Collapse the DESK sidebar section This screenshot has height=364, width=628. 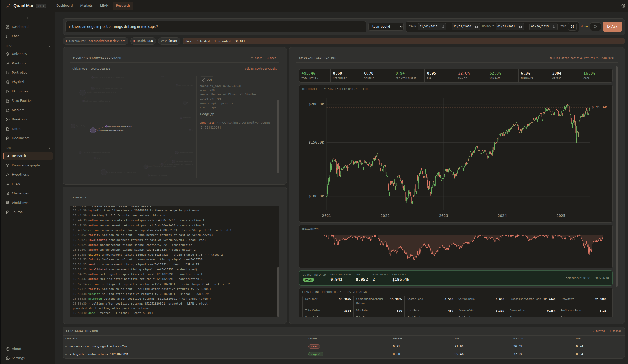pyautogui.click(x=49, y=46)
